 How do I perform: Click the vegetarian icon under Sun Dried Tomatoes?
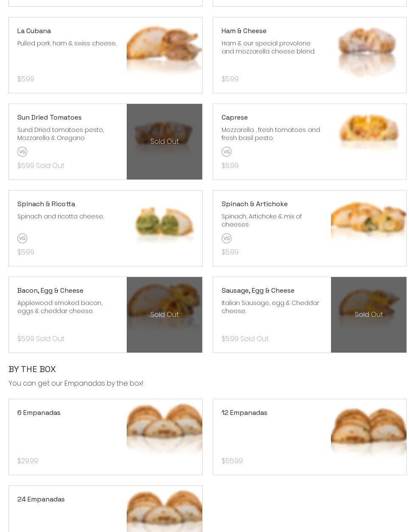pyautogui.click(x=22, y=152)
